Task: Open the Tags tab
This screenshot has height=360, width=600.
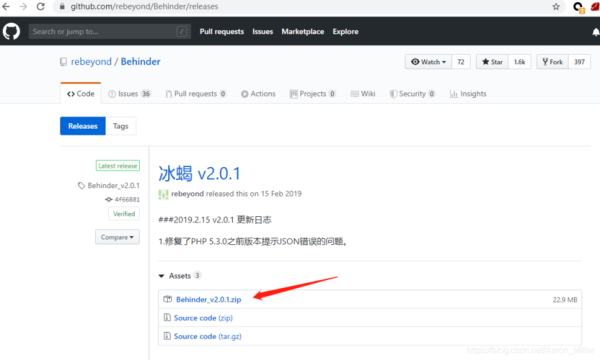Action: (x=121, y=126)
